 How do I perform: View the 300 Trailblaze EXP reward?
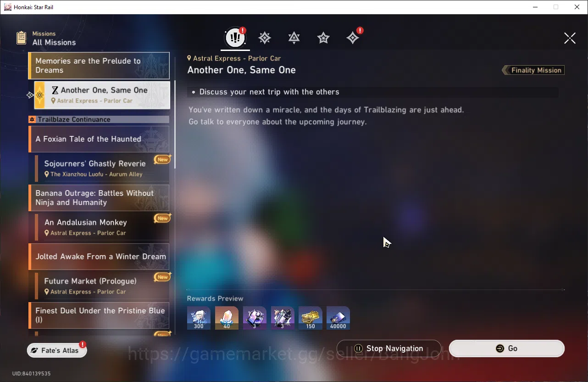(x=199, y=318)
